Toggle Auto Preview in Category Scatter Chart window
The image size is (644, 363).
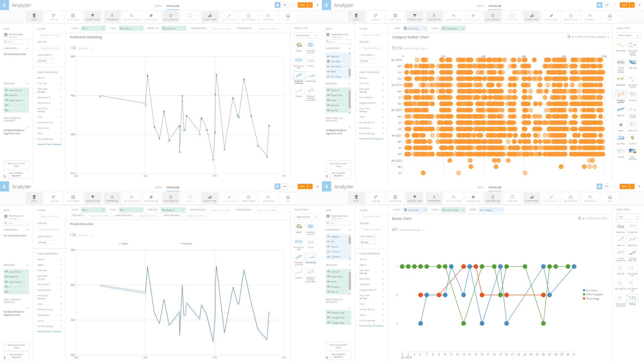coord(492,17)
